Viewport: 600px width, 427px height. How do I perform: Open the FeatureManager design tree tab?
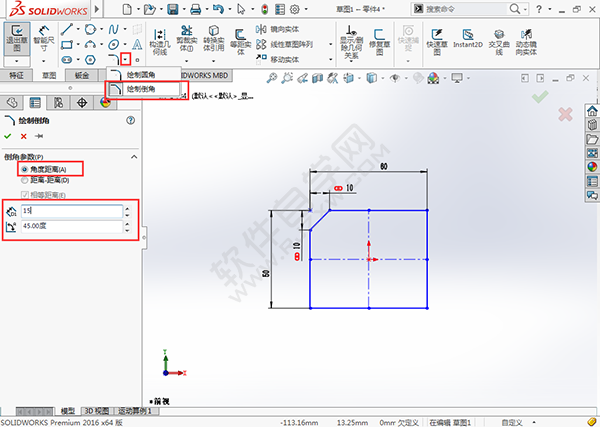coord(12,103)
